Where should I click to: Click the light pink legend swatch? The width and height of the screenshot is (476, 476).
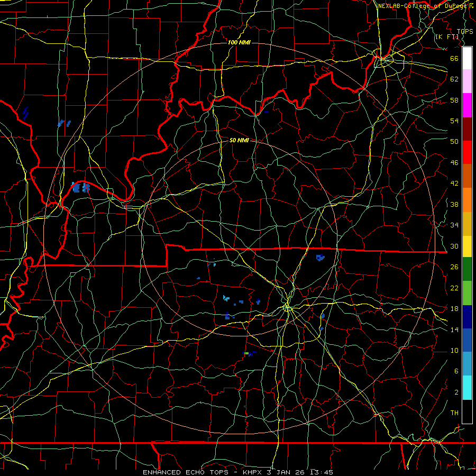tap(467, 81)
